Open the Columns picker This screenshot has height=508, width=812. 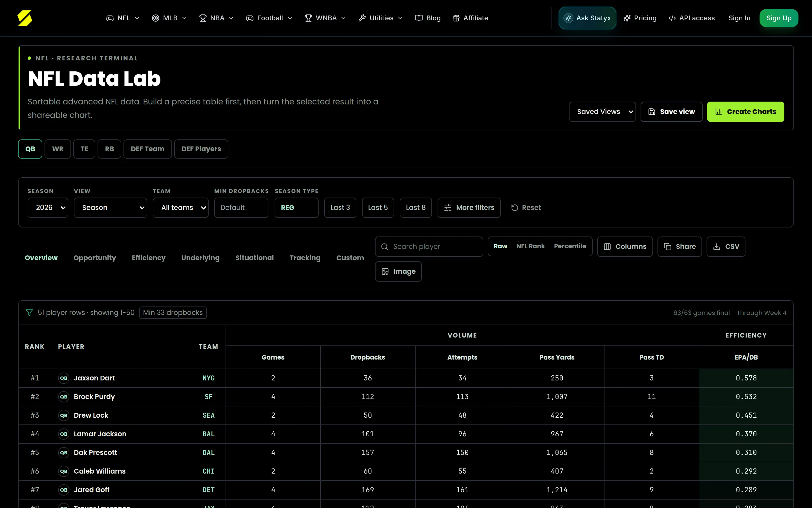pos(625,247)
